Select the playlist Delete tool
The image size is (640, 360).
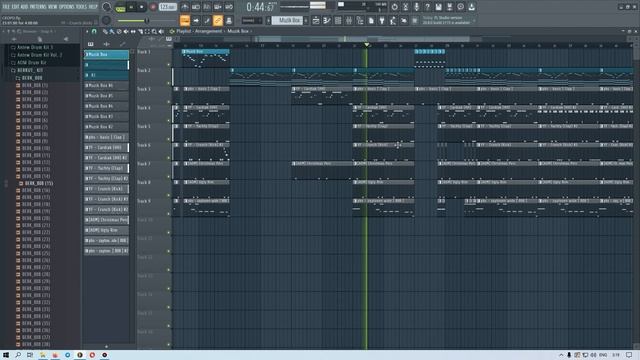[119, 31]
